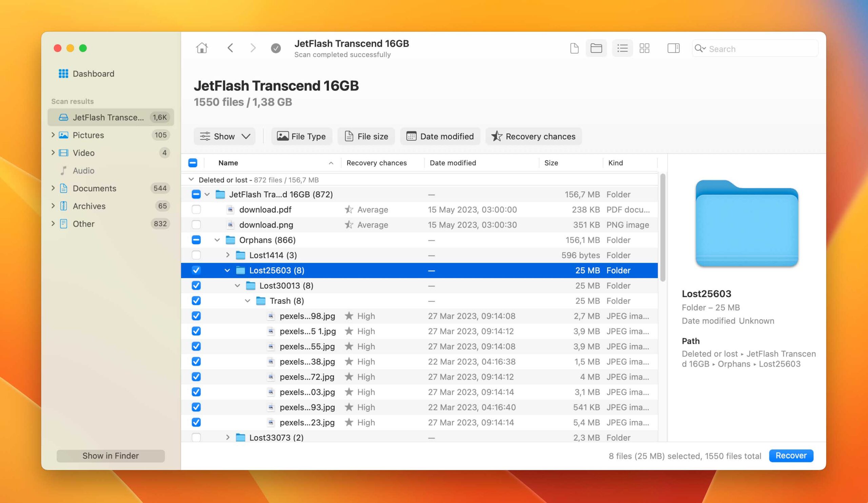The width and height of the screenshot is (868, 503).
Task: Expand Pictures category in sidebar
Action: click(x=53, y=135)
